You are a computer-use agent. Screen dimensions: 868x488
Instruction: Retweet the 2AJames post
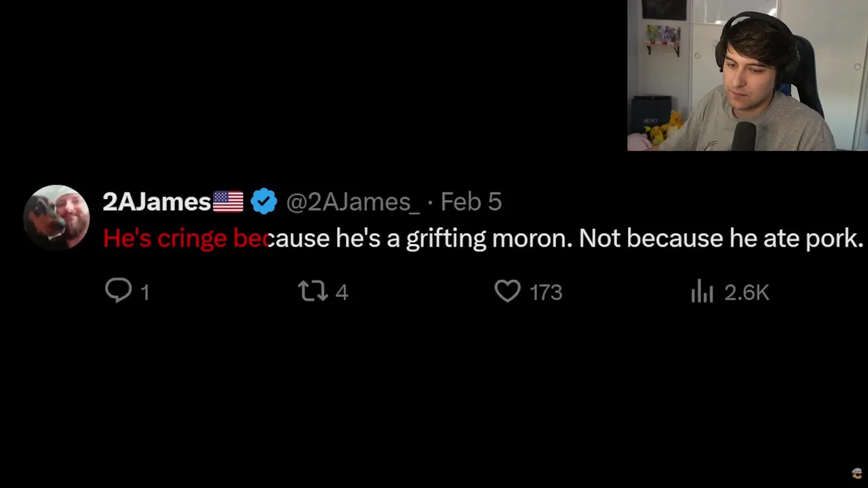click(x=313, y=291)
